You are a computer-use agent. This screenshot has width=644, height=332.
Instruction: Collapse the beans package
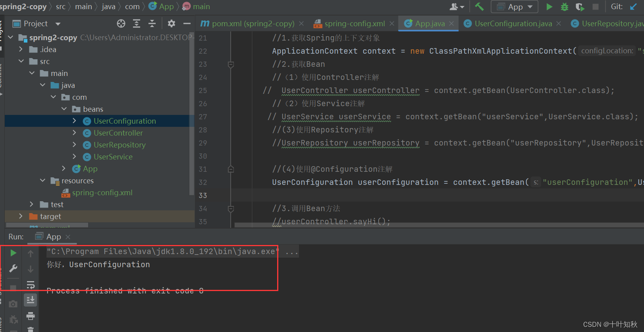64,109
